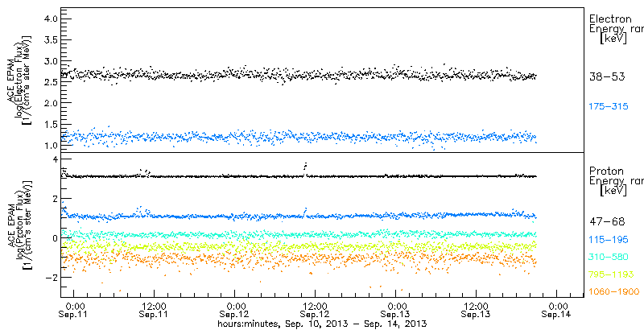Click the [keV] unit under Proton heading
Image resolution: width=644 pixels, height=330 pixels.
613,190
